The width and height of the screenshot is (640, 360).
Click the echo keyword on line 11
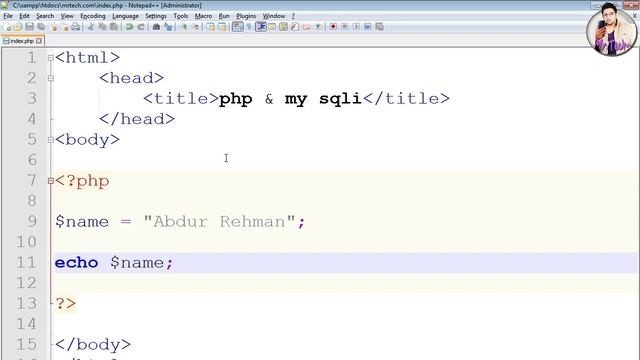pyautogui.click(x=76, y=262)
